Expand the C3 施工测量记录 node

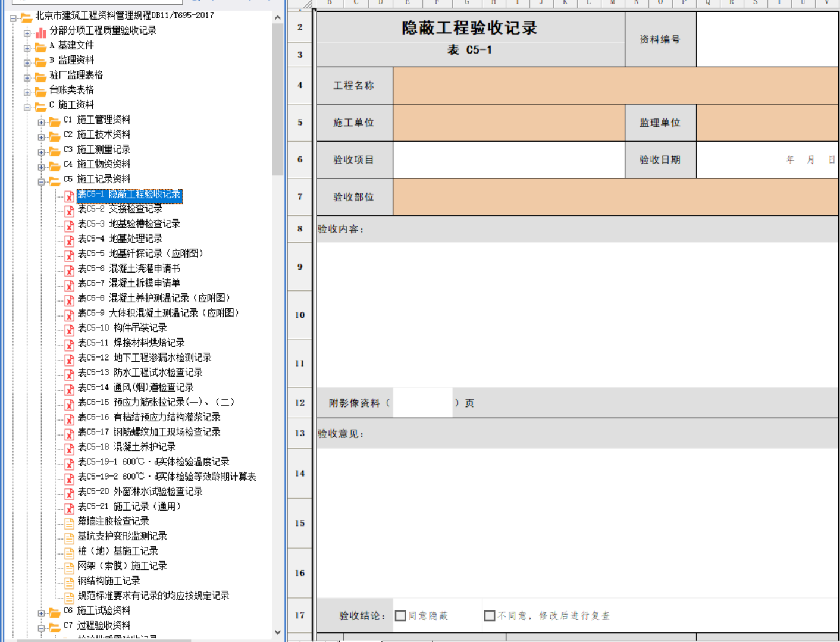(41, 152)
